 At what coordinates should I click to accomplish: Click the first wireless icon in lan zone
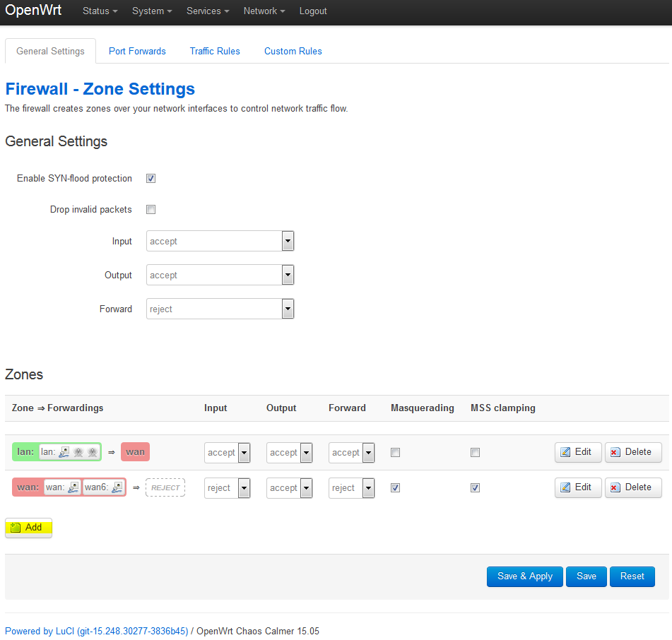(x=78, y=452)
